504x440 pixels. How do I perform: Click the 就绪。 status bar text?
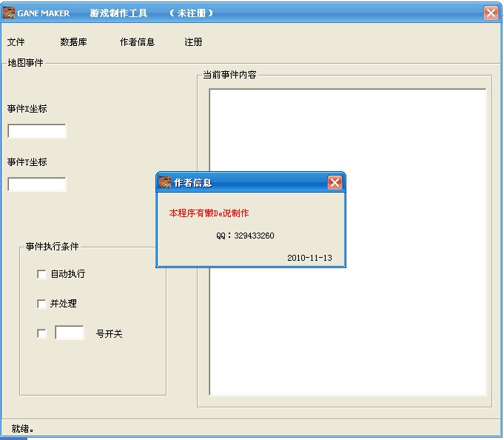click(22, 428)
